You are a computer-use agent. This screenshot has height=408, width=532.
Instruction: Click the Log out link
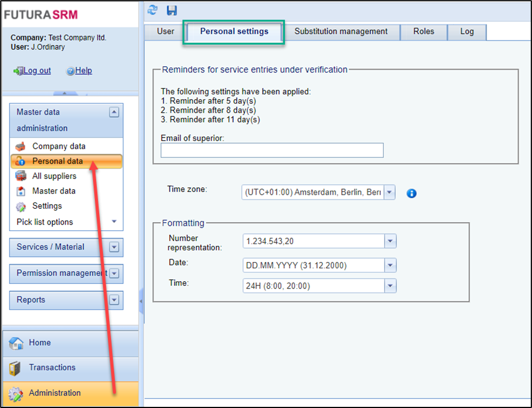tap(37, 71)
